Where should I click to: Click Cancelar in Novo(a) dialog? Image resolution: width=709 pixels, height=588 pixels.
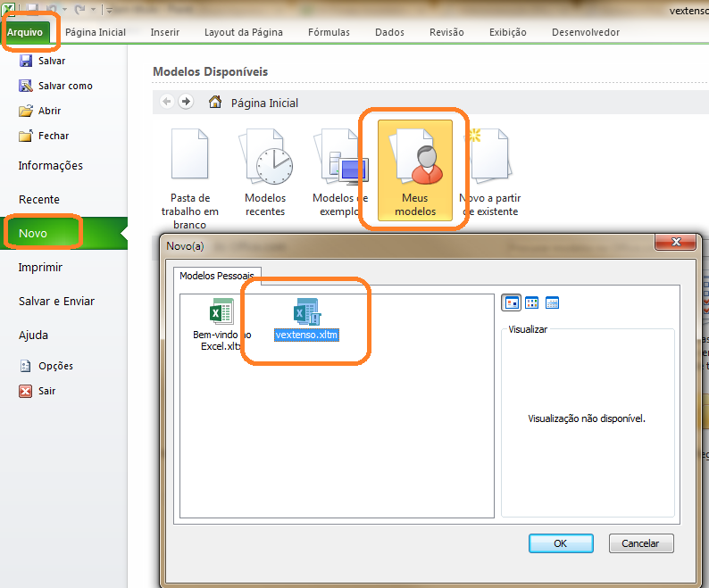click(641, 543)
